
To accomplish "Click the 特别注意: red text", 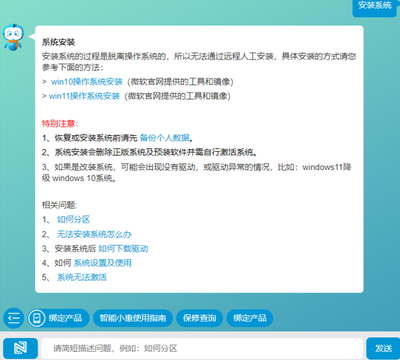I will tap(60, 124).
